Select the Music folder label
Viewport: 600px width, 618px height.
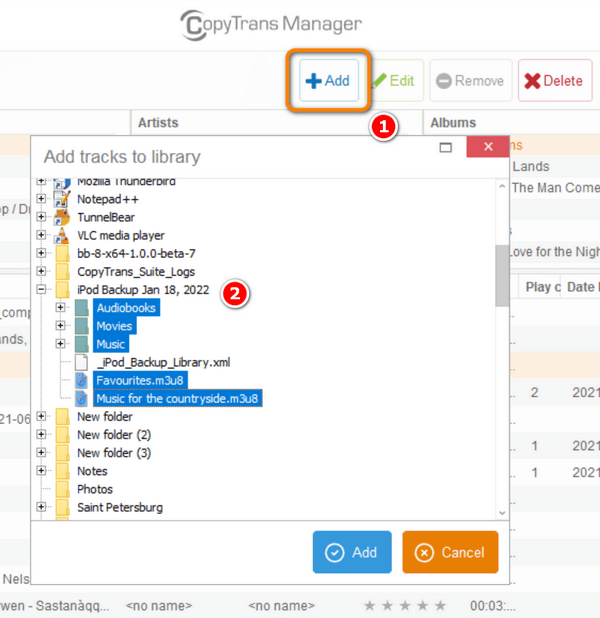pyautogui.click(x=111, y=344)
